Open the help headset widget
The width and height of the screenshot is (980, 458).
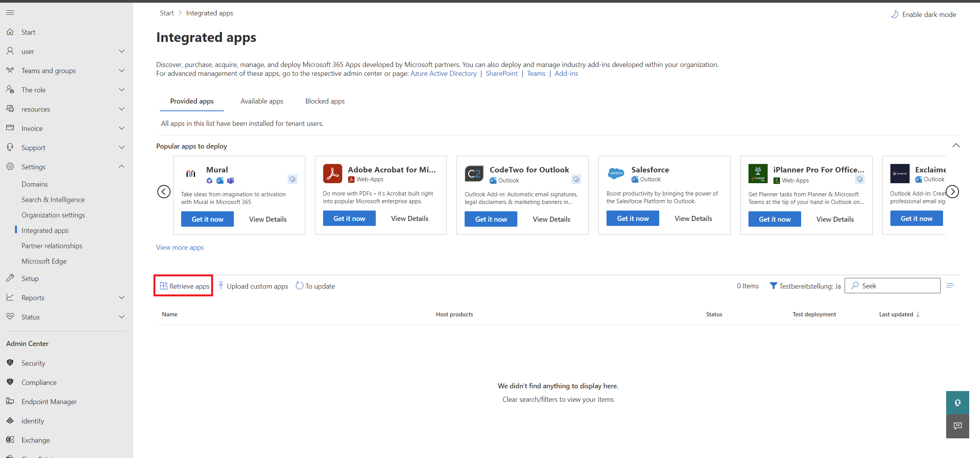tap(957, 403)
